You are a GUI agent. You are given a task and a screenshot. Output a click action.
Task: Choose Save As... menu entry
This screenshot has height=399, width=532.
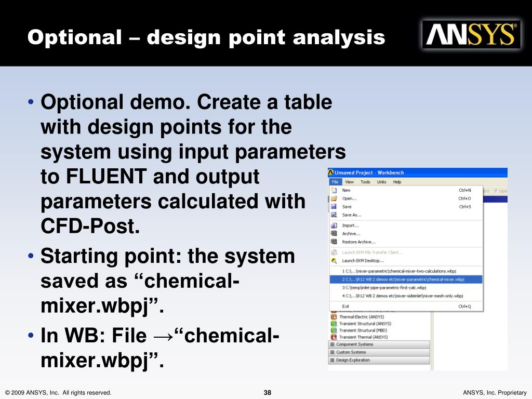(x=406, y=215)
